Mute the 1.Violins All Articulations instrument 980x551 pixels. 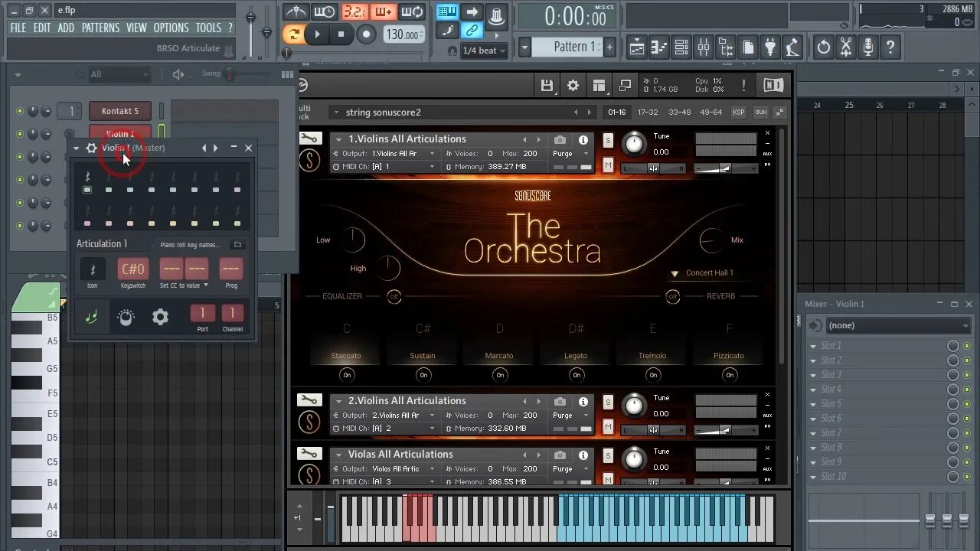pyautogui.click(x=608, y=165)
